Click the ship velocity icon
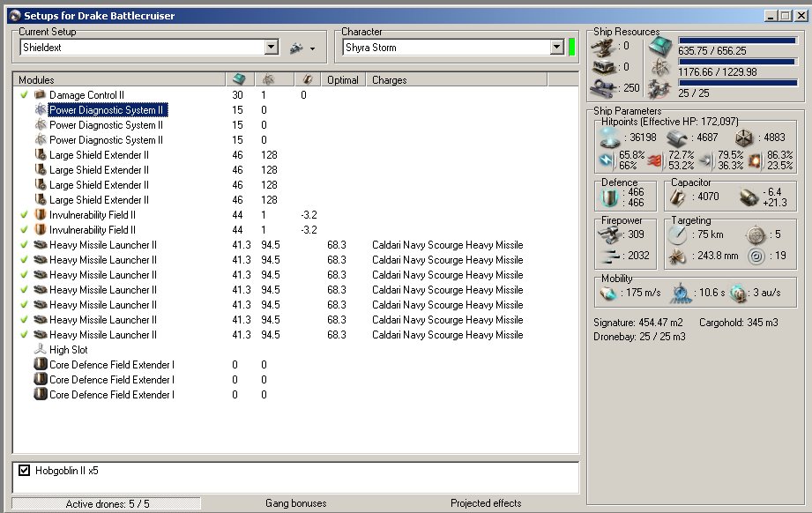 pyautogui.click(x=608, y=294)
